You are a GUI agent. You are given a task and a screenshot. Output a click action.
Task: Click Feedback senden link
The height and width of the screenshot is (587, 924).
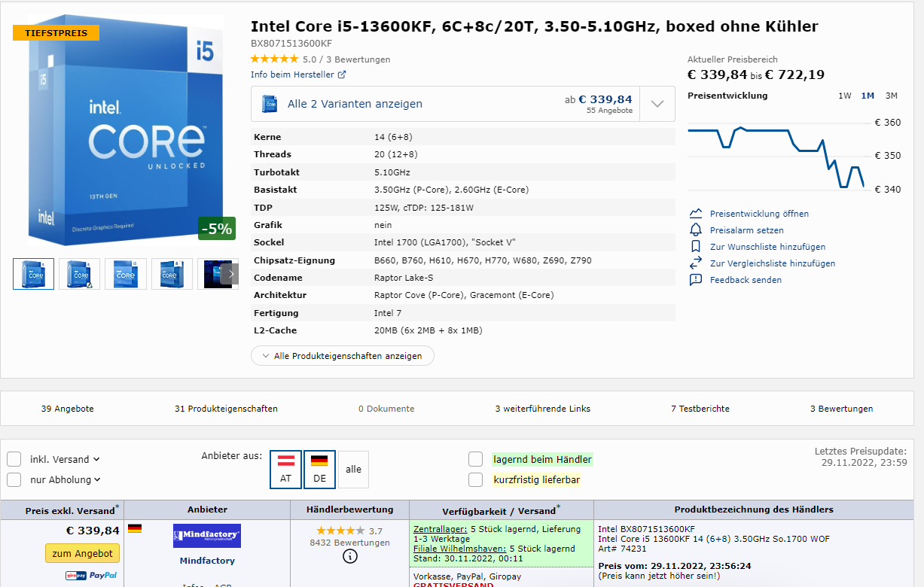(746, 280)
